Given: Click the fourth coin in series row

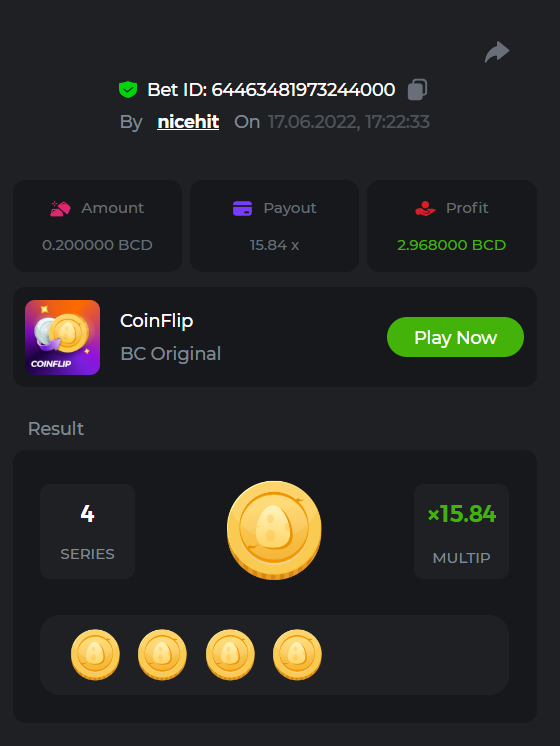Looking at the screenshot, I should tap(297, 655).
